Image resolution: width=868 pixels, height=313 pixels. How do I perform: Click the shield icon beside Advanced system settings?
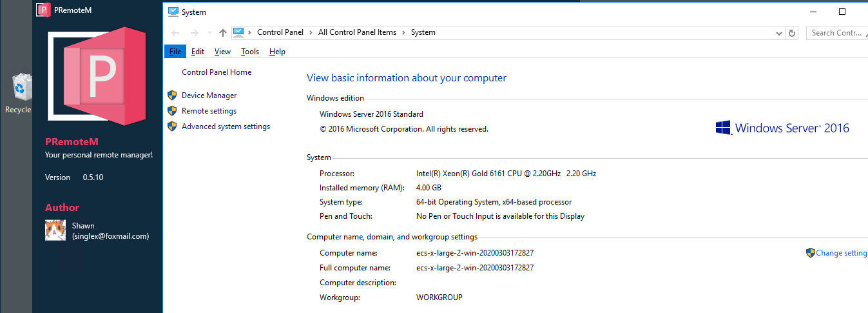click(172, 126)
